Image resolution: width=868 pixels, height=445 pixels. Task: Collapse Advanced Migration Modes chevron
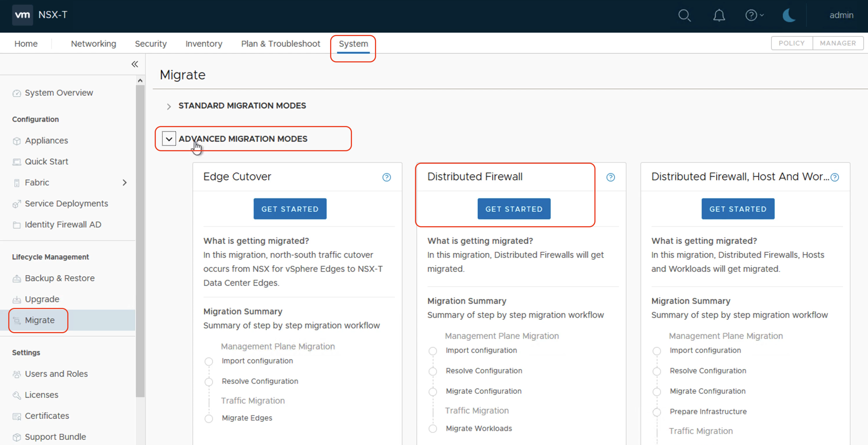[169, 139]
